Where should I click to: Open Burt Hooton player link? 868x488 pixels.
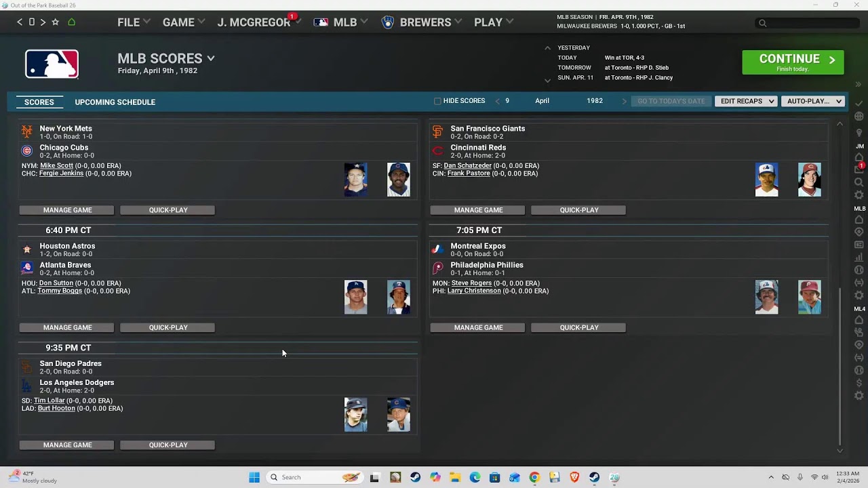(56, 409)
